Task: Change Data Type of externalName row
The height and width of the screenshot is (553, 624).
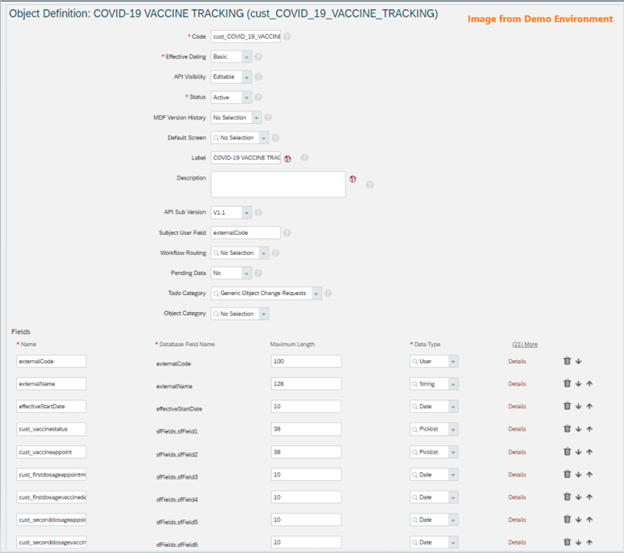Action: click(453, 384)
